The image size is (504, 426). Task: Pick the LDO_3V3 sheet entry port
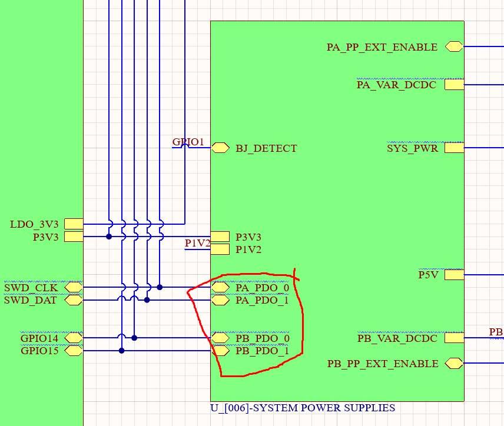coord(74,224)
